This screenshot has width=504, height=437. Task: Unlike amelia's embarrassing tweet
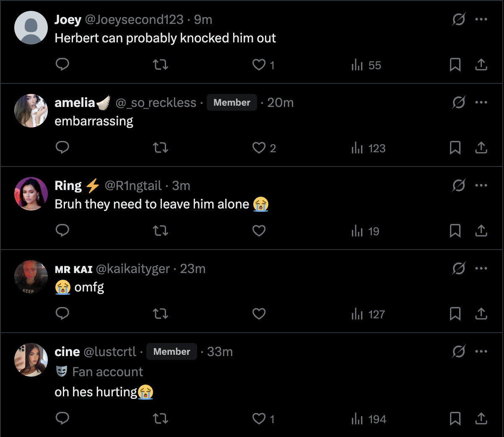pyautogui.click(x=259, y=148)
